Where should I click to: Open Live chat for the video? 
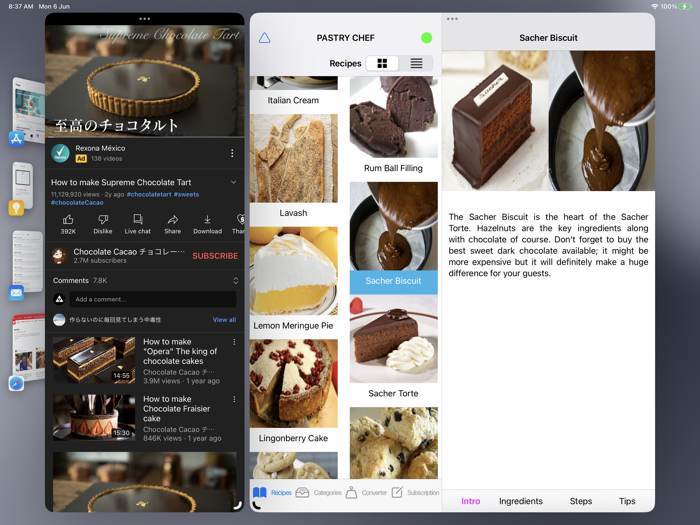(x=138, y=224)
